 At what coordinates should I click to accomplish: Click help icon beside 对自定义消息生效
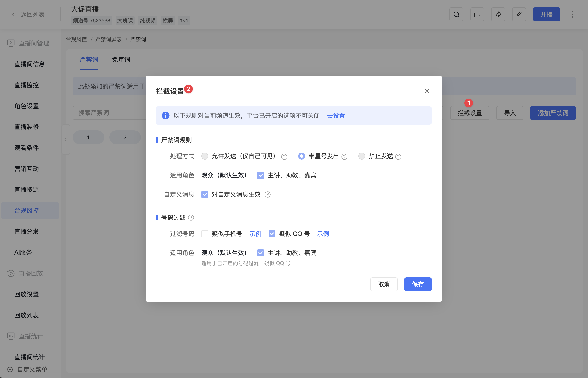click(267, 194)
